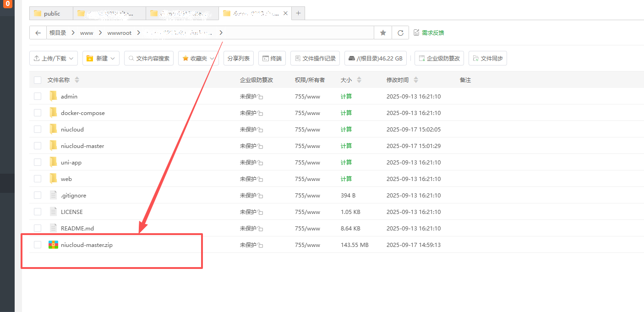Screen dimensions: 644x312
Task: Click the refresh icon next to path bar
Action: 400,33
